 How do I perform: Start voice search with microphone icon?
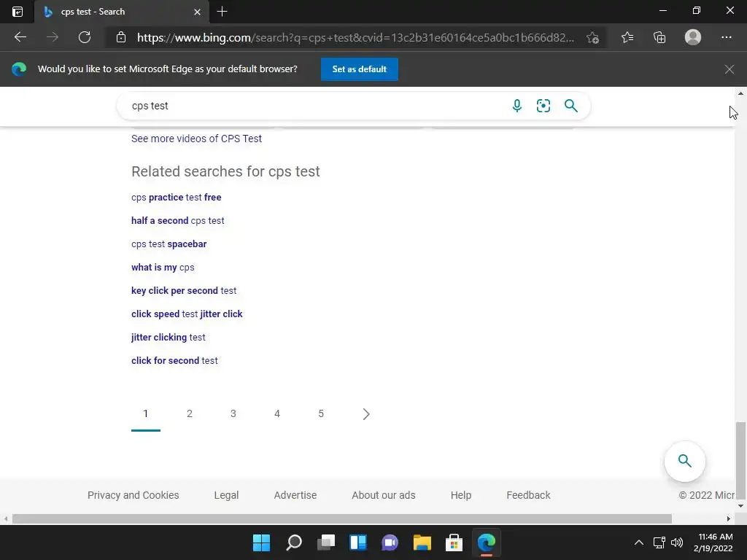[x=517, y=106]
